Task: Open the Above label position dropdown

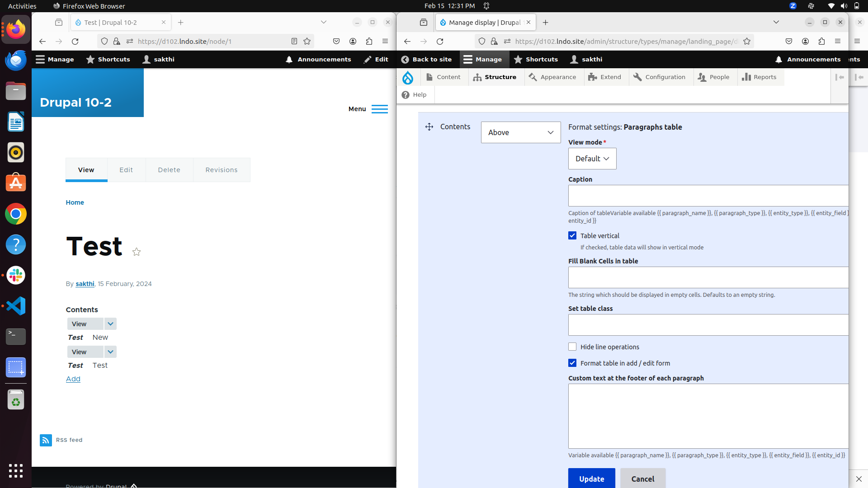Action: click(x=520, y=132)
